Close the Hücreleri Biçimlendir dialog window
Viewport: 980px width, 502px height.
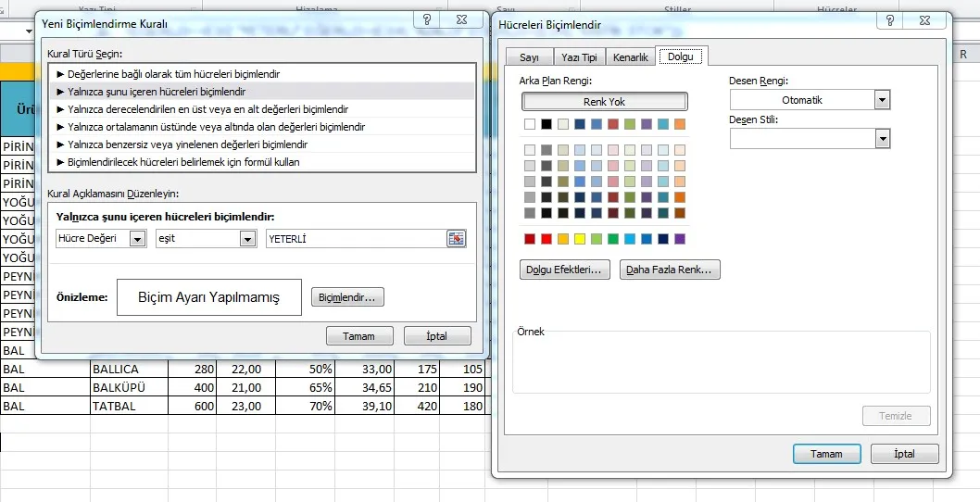[x=923, y=20]
